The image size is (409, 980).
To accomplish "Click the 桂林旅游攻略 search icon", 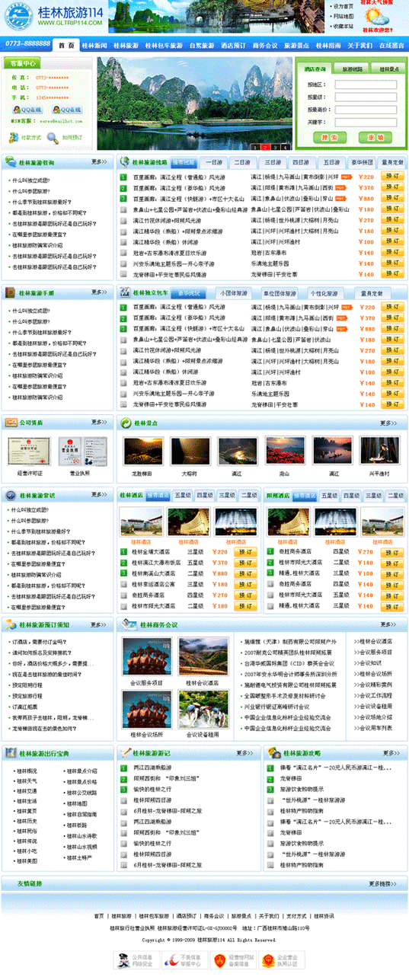I will [x=274, y=753].
